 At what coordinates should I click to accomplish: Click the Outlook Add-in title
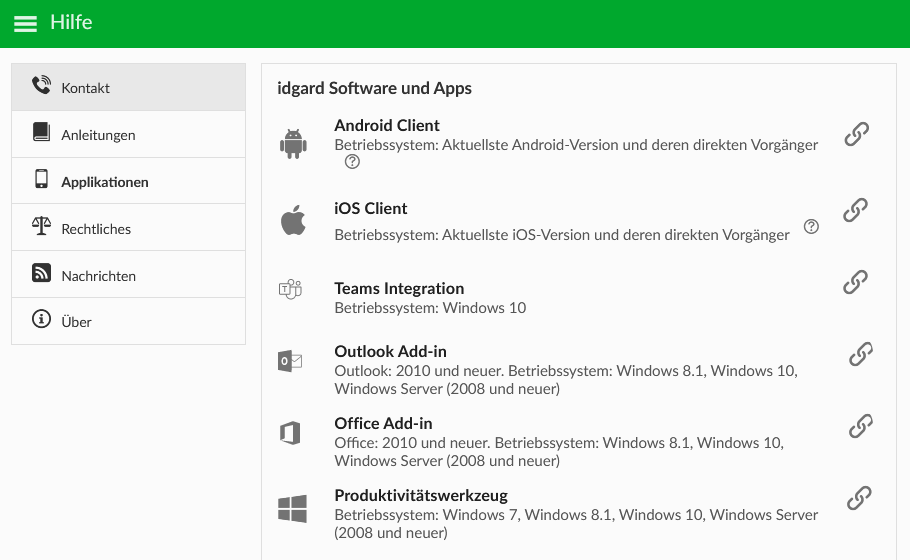pos(391,352)
